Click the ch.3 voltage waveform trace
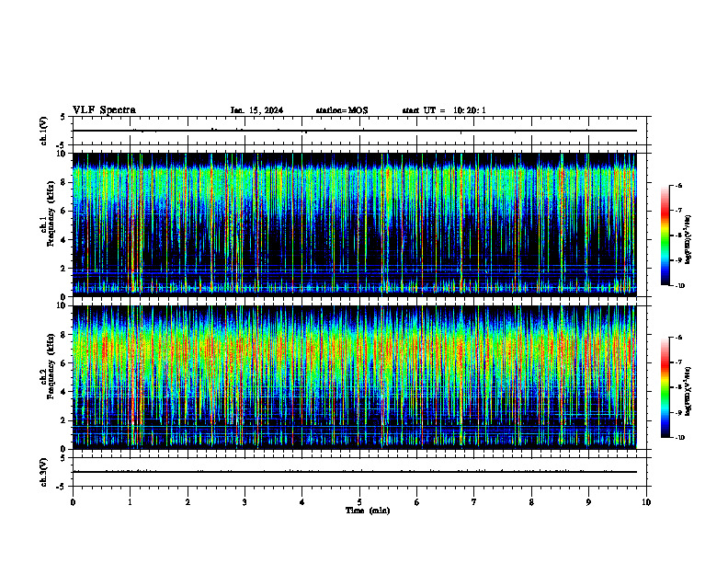 tap(354, 472)
